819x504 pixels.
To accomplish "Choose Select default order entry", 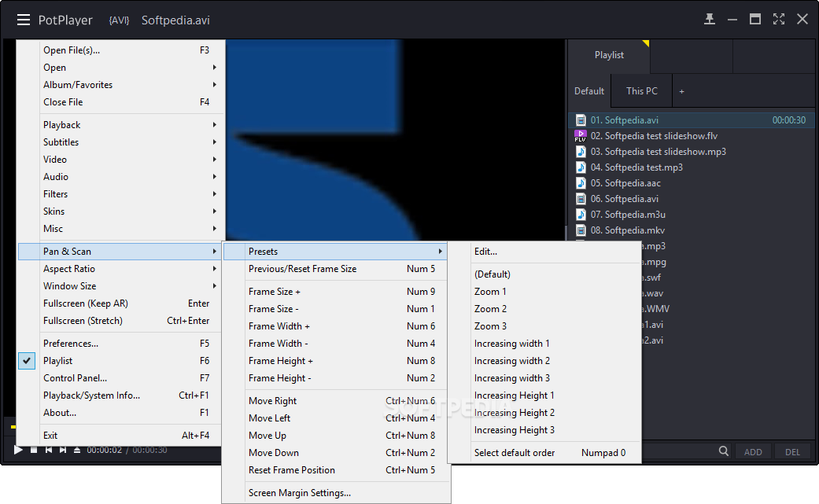I will click(544, 452).
